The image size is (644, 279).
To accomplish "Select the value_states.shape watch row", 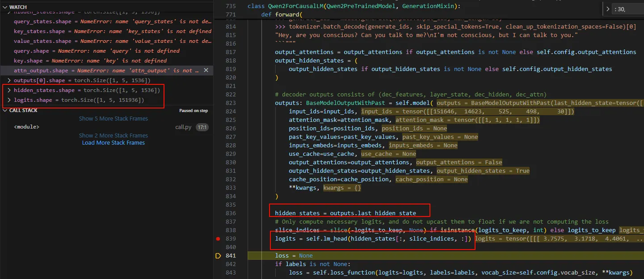I will (x=106, y=41).
